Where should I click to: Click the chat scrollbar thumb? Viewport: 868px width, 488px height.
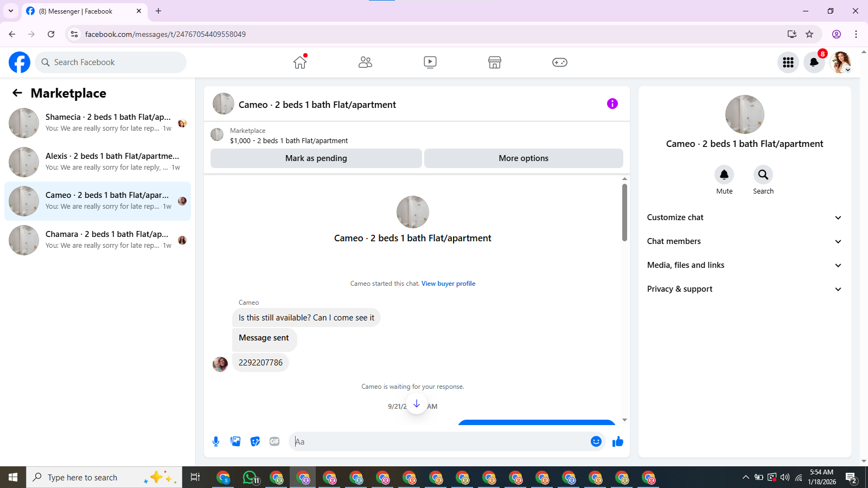[624, 213]
